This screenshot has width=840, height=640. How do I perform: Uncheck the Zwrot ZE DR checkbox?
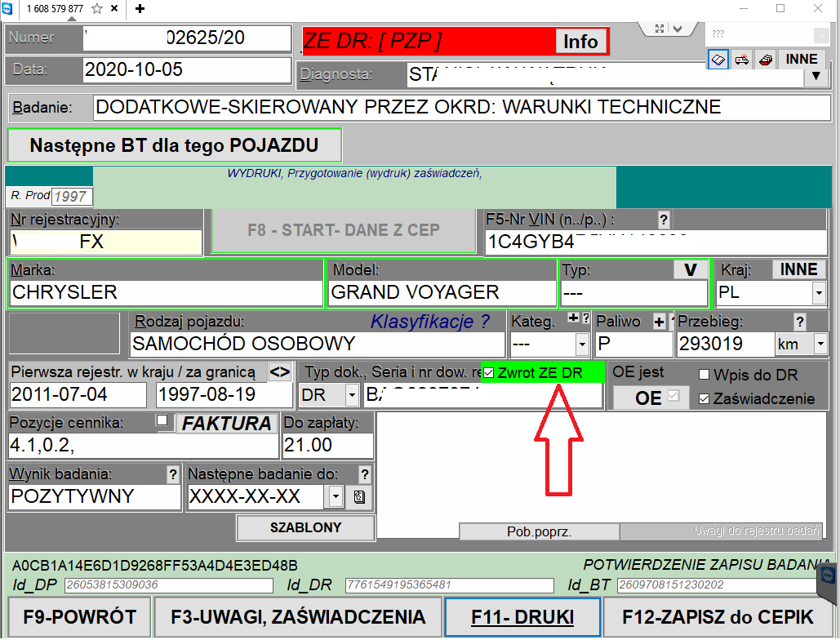(487, 374)
